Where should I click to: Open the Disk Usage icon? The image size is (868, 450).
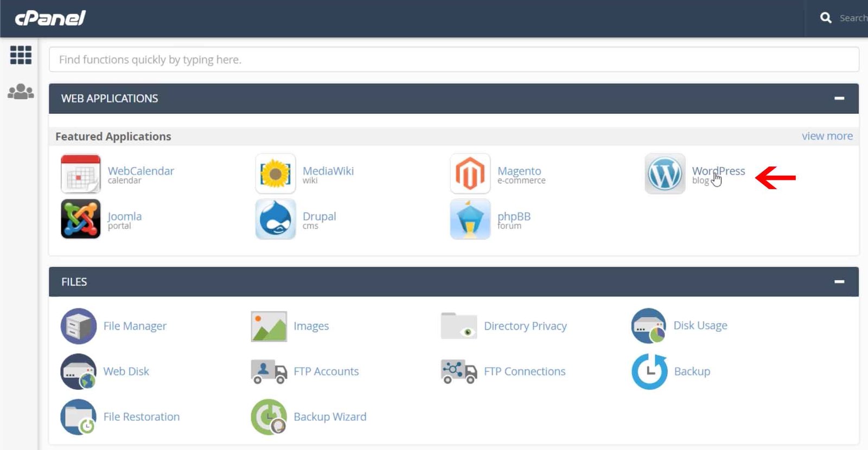(649, 326)
